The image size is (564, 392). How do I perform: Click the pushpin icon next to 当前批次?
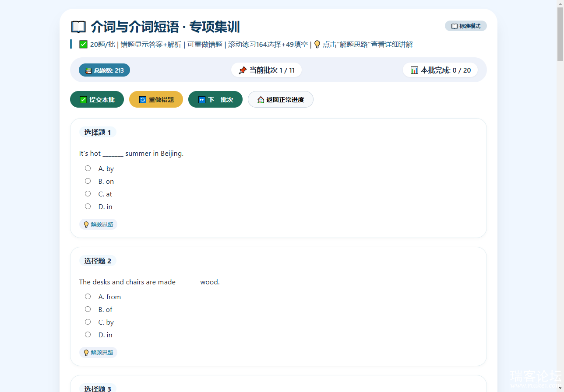pos(243,70)
